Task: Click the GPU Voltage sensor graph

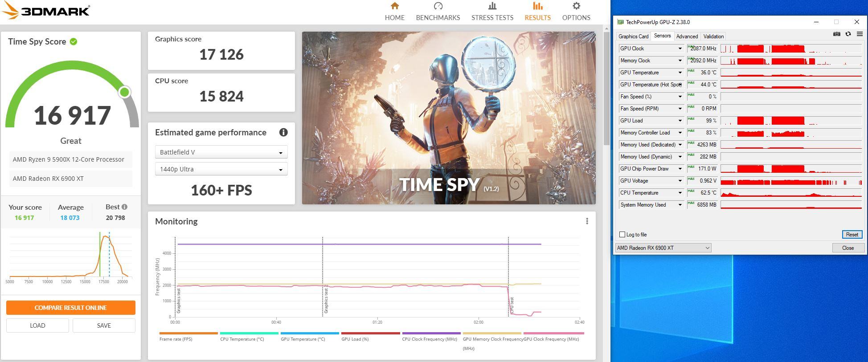Action: [791, 181]
